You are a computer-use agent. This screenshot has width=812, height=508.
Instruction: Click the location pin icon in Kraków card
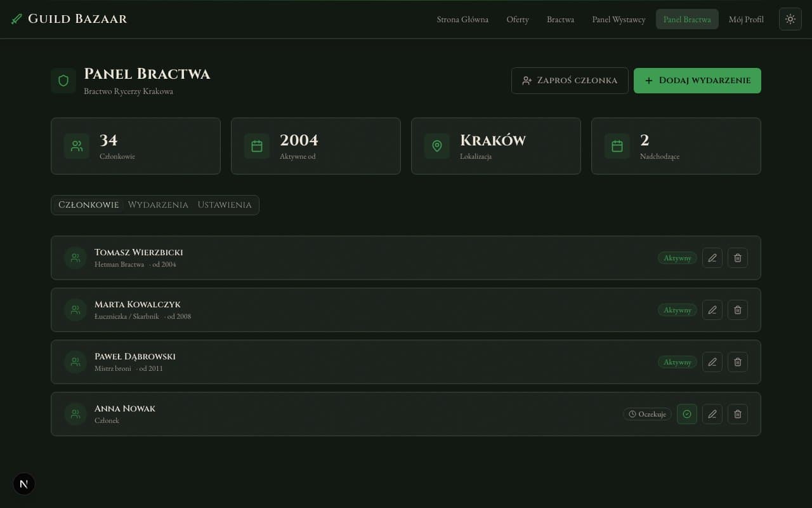pos(437,146)
